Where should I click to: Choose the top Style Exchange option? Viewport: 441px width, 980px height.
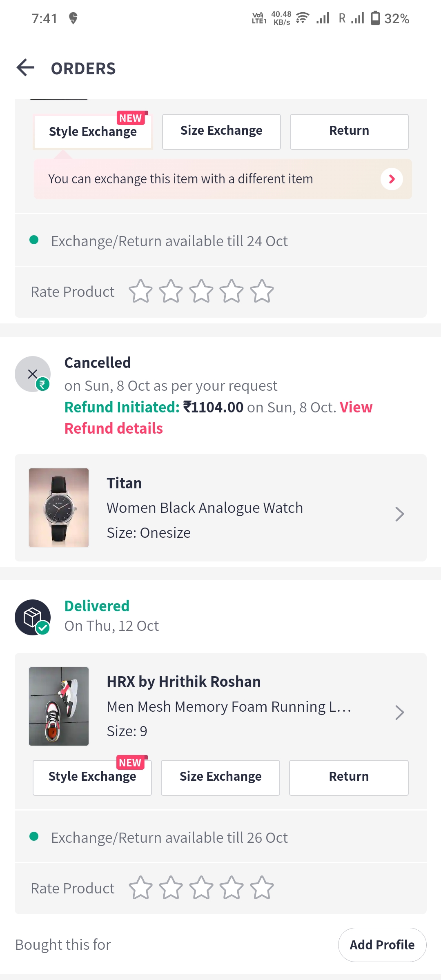tap(93, 131)
